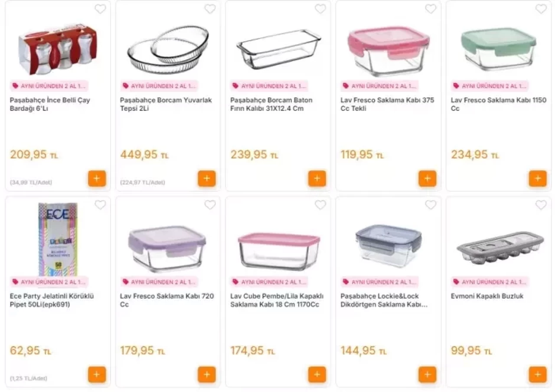This screenshot has width=555, height=392.
Task: Open the Lav Fresco 1150 Cc product image
Action: 499,49
